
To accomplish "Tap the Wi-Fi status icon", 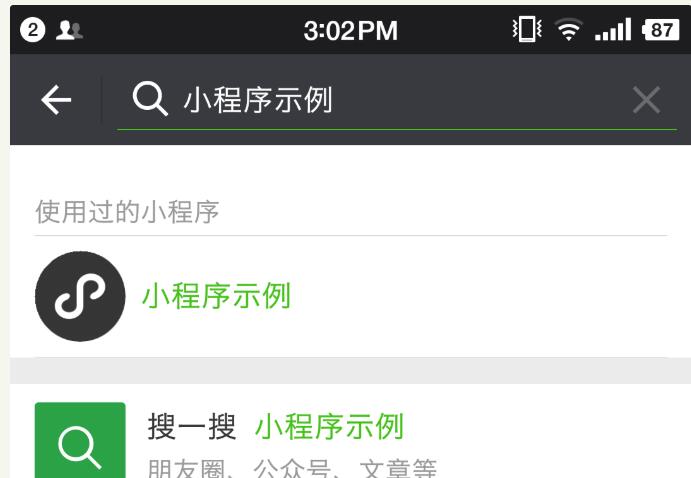I will (x=568, y=30).
